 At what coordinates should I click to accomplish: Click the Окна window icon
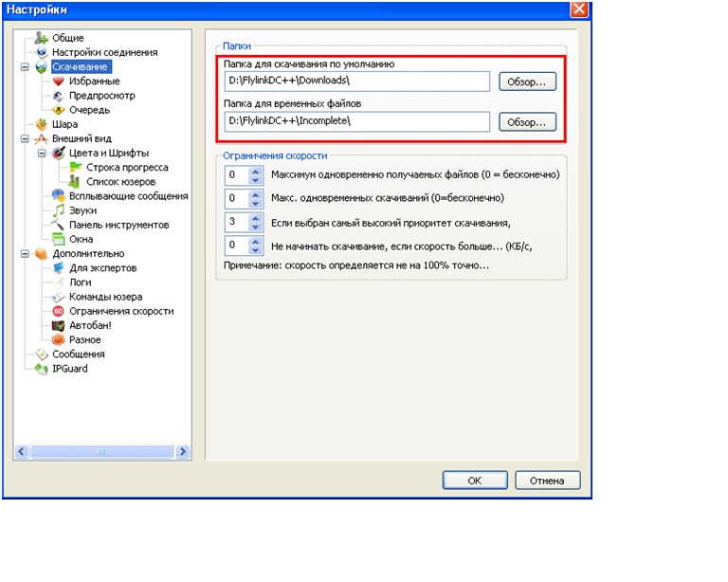click(59, 239)
